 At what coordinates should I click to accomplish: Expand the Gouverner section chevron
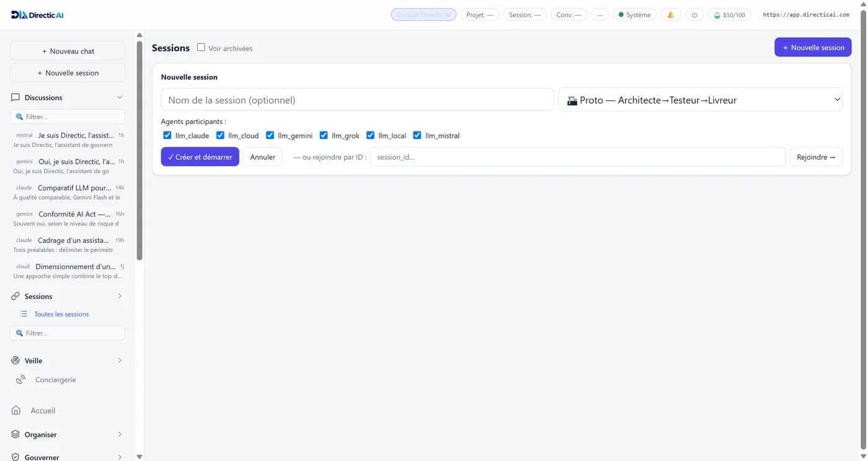click(120, 457)
